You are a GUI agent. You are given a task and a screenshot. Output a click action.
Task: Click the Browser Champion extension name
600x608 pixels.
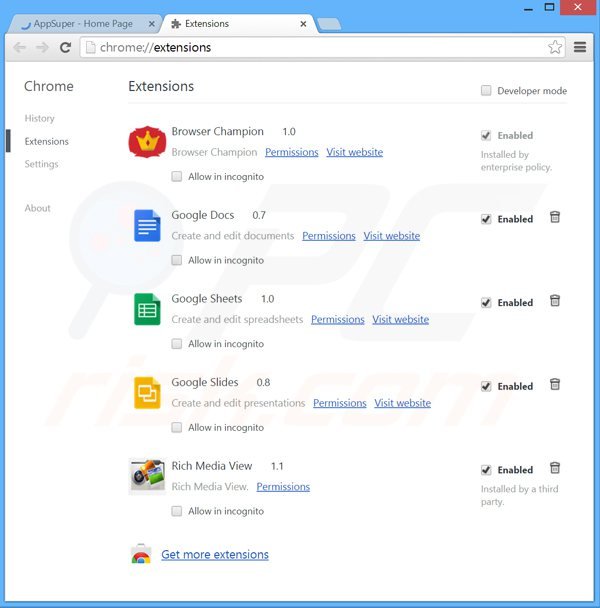pos(218,131)
